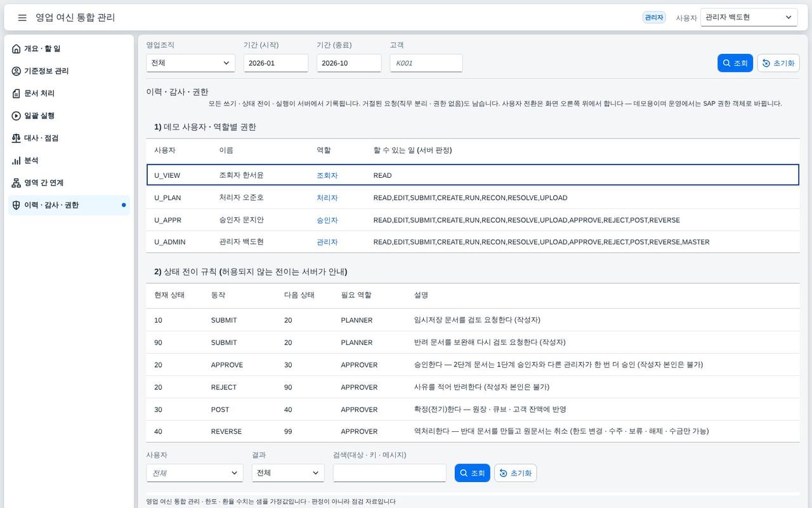
Task: Open the 사용자 switcher dropdown at top right
Action: [x=749, y=17]
